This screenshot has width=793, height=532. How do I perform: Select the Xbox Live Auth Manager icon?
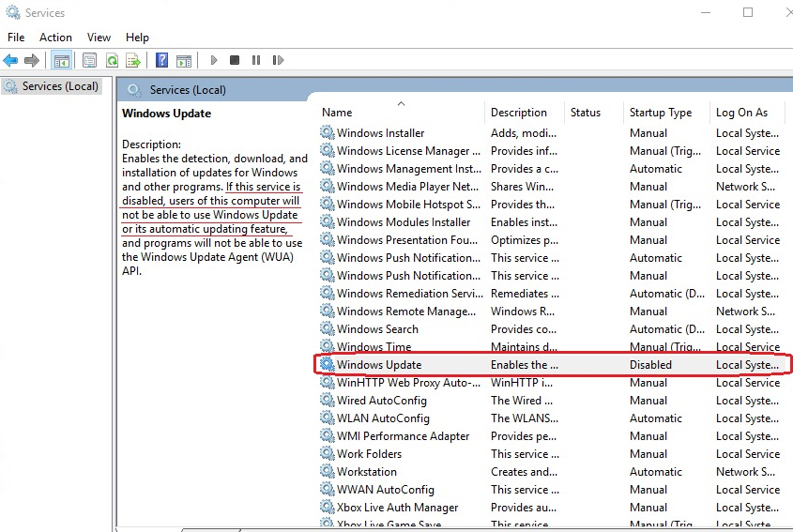(x=328, y=508)
